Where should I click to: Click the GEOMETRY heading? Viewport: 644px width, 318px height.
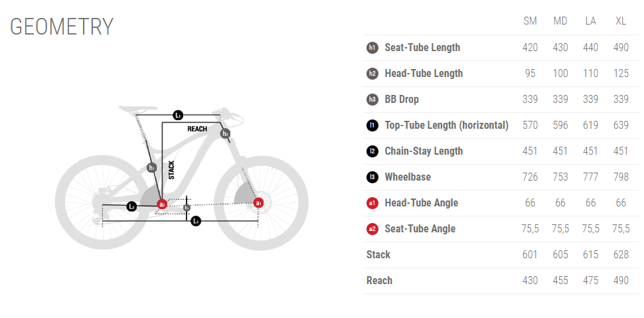62,27
